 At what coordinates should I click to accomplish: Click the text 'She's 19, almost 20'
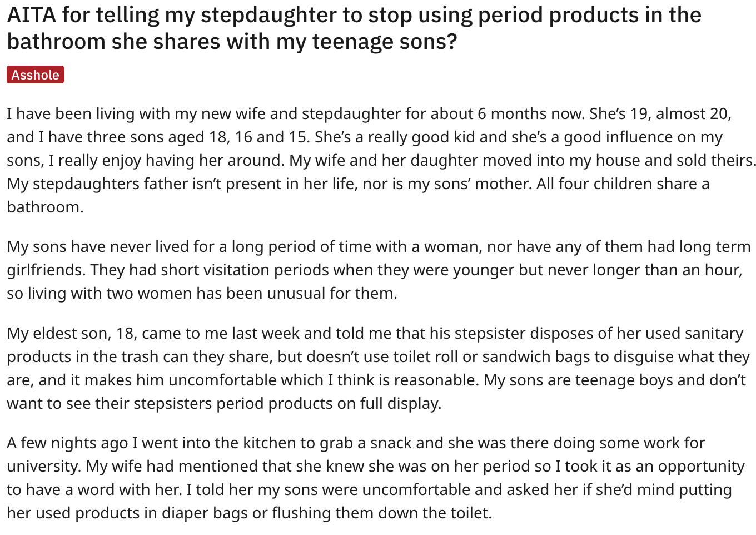pyautogui.click(x=659, y=113)
